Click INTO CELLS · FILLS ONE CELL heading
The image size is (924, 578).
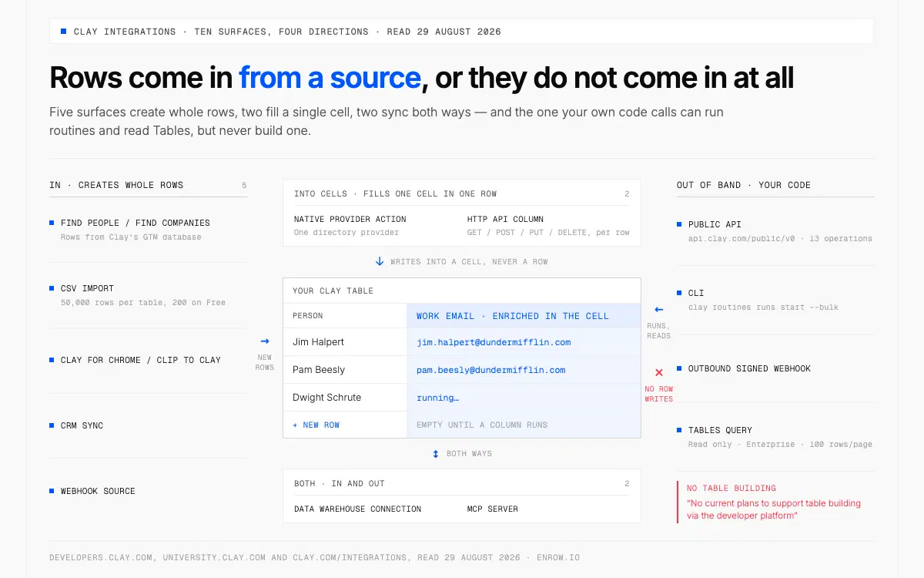[396, 193]
